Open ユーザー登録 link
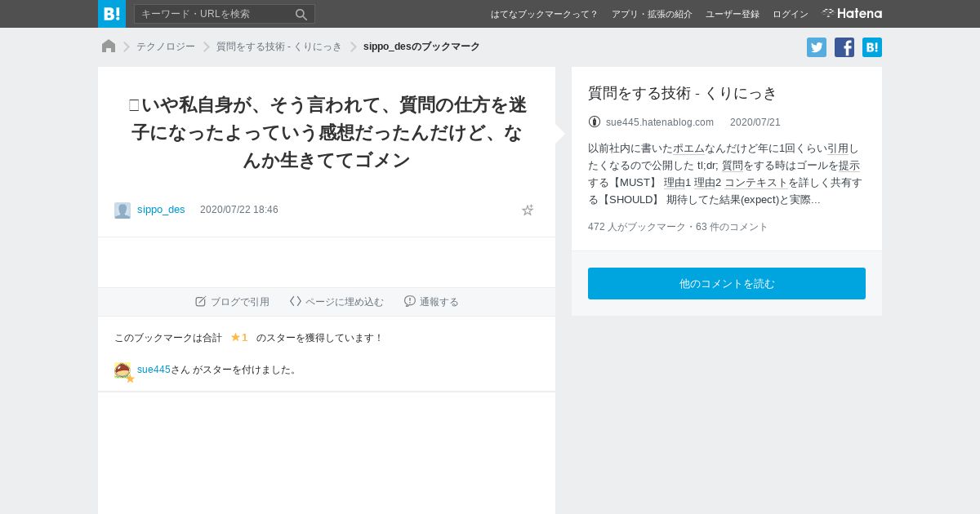The image size is (980, 514). pyautogui.click(x=733, y=14)
